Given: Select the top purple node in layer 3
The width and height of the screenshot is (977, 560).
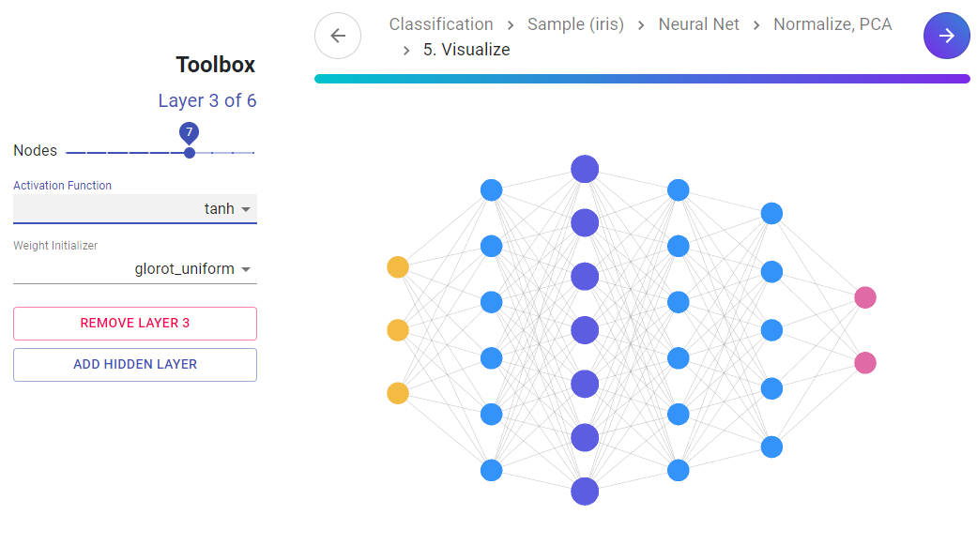Looking at the screenshot, I should pyautogui.click(x=585, y=169).
